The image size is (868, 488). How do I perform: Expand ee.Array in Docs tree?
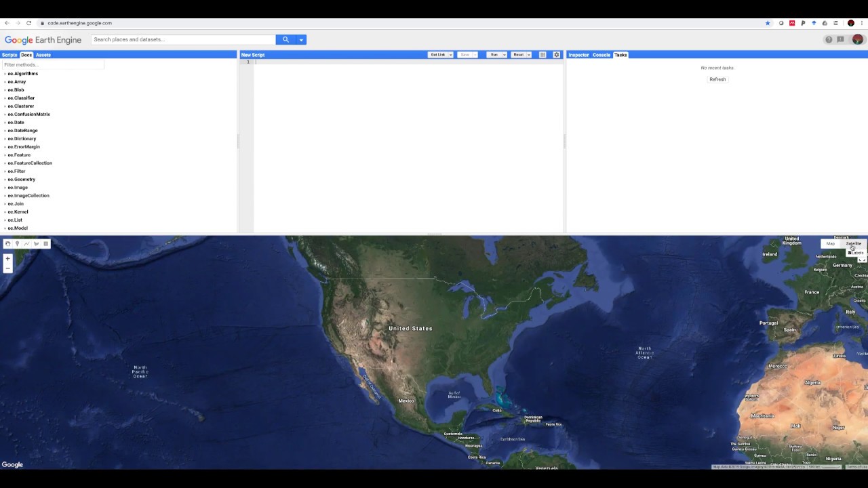pyautogui.click(x=5, y=82)
